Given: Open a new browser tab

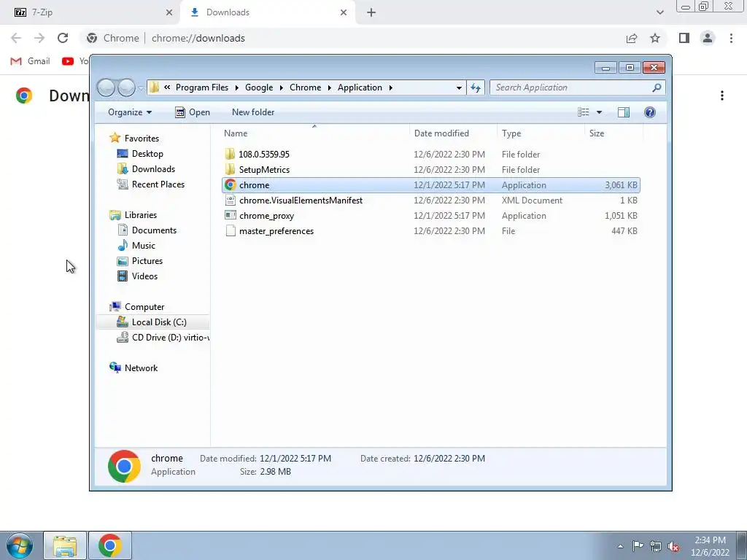Looking at the screenshot, I should (x=371, y=13).
